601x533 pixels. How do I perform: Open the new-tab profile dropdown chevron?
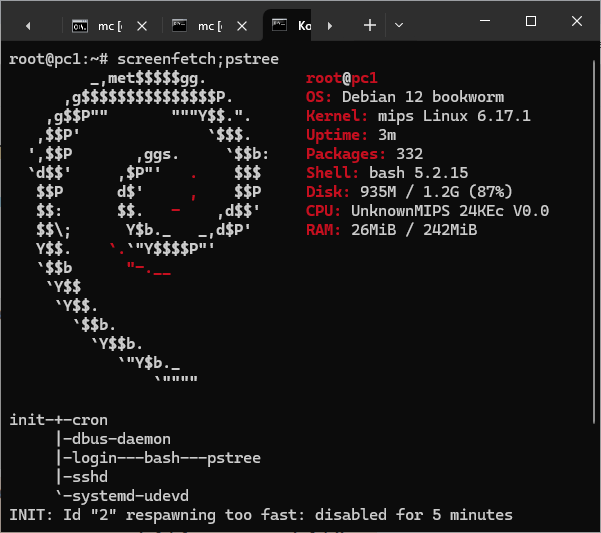[x=399, y=26]
